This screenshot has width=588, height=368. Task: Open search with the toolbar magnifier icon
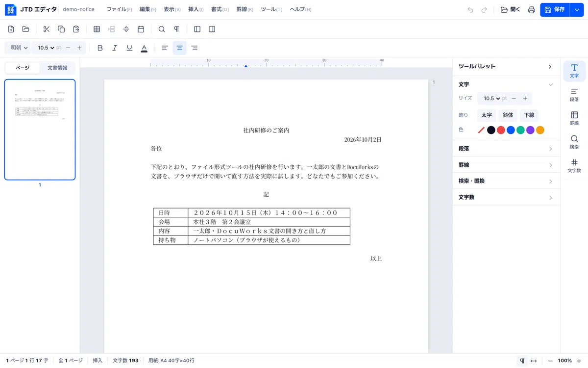click(x=161, y=29)
